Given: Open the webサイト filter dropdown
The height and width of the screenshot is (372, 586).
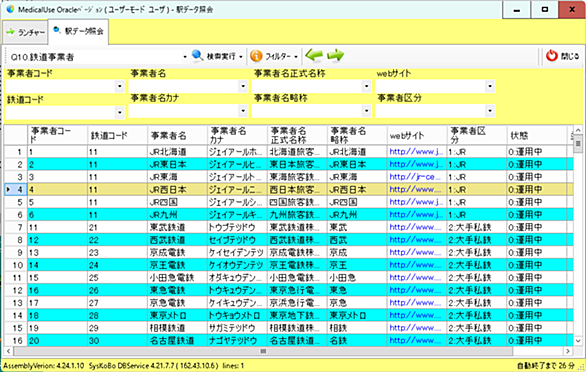Looking at the screenshot, I should (490, 86).
